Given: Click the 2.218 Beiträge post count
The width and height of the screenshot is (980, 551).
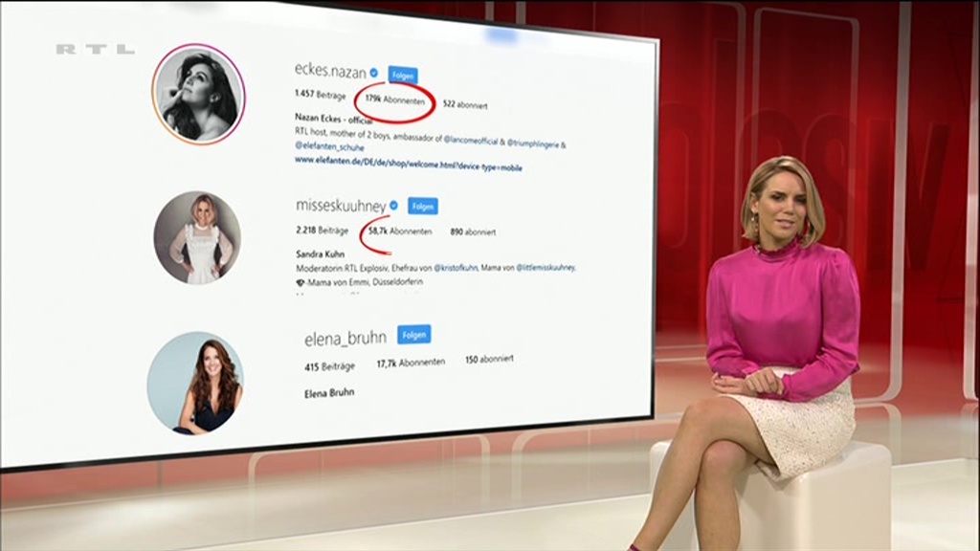Looking at the screenshot, I should click(x=322, y=231).
